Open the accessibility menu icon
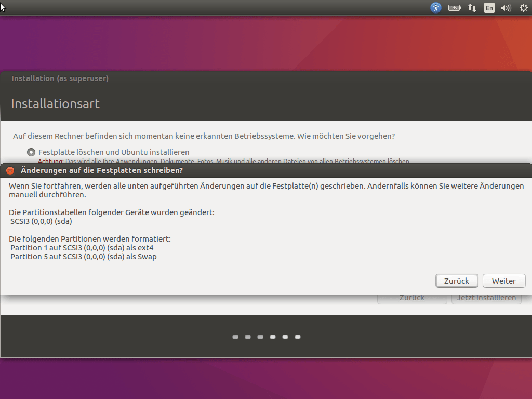The image size is (532, 399). 436,7
